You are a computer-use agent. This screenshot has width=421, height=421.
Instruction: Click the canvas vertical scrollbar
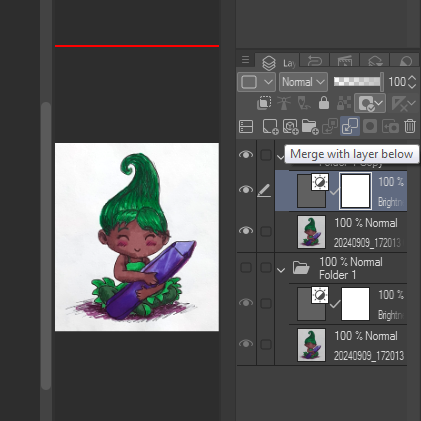pos(46,246)
